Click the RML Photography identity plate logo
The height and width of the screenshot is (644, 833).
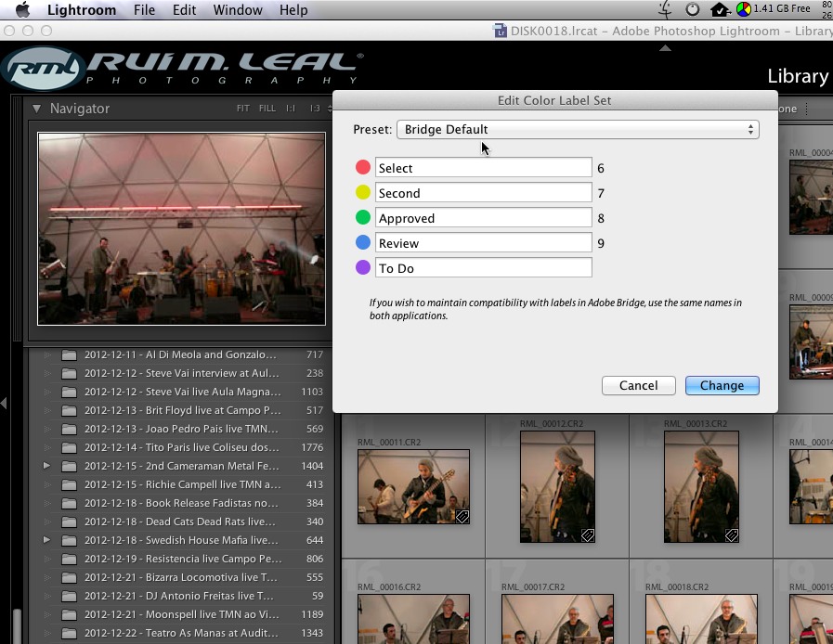tap(182, 69)
